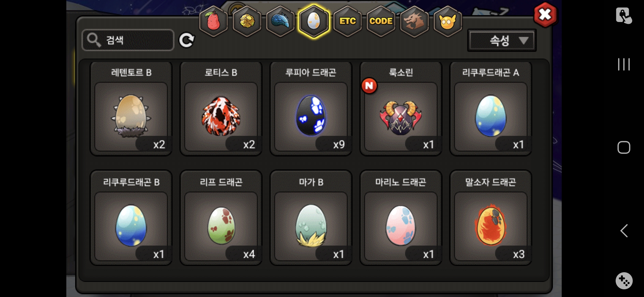The width and height of the screenshot is (644, 297).
Task: Select the highlighted egg inventory tab
Action: tap(314, 21)
